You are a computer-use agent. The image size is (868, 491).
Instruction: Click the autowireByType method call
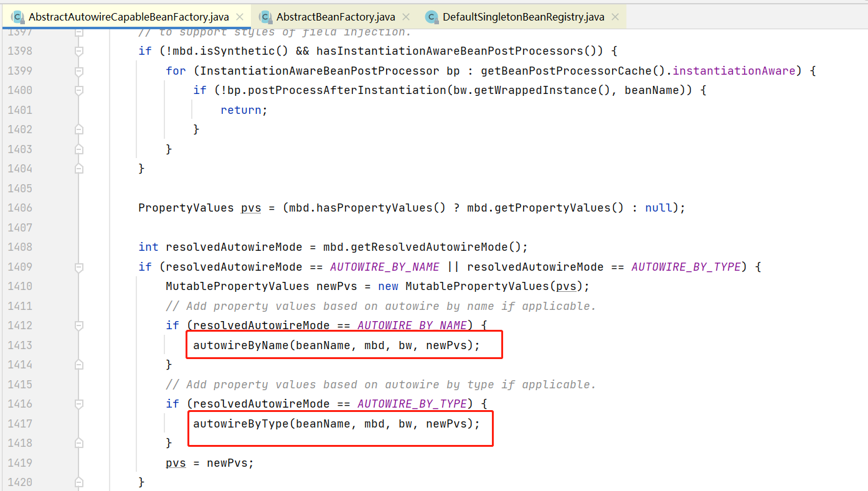point(240,424)
